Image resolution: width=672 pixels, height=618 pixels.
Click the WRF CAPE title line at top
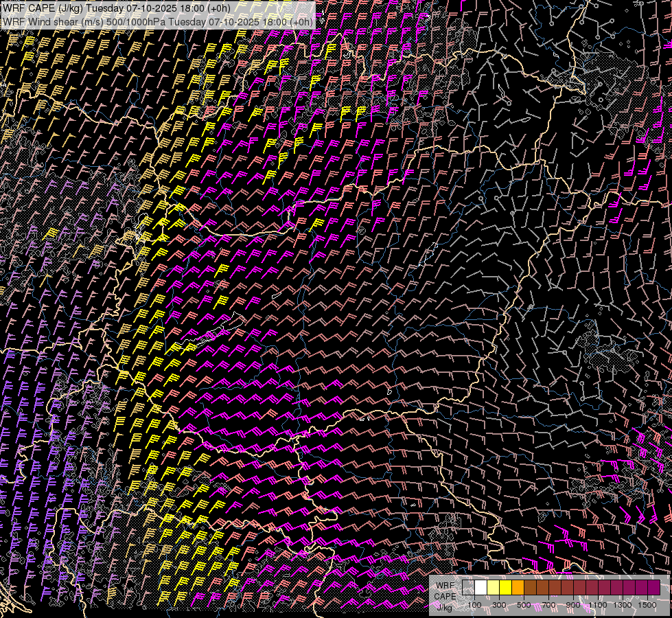coord(117,8)
